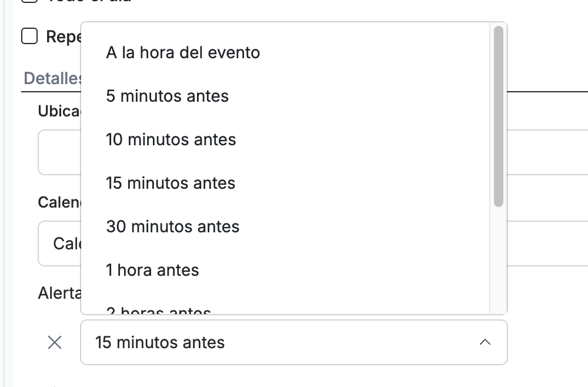Select 'A la hora del evento' option

point(285,52)
